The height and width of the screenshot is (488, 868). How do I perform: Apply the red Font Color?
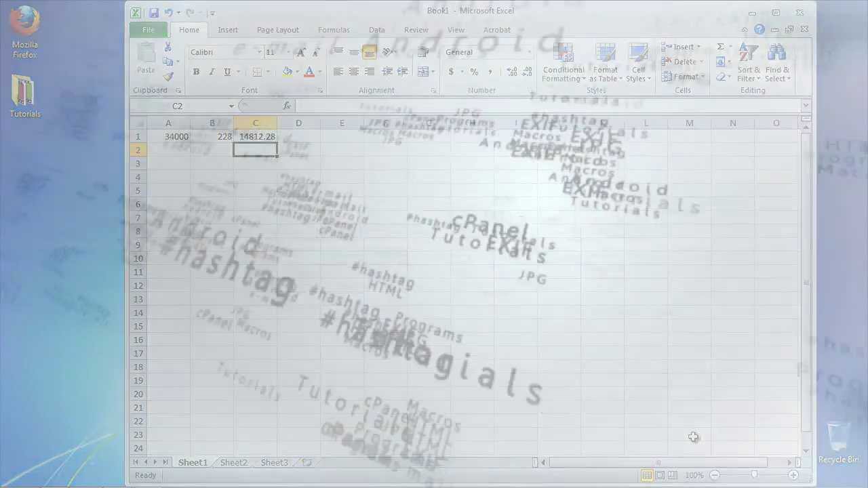[309, 71]
